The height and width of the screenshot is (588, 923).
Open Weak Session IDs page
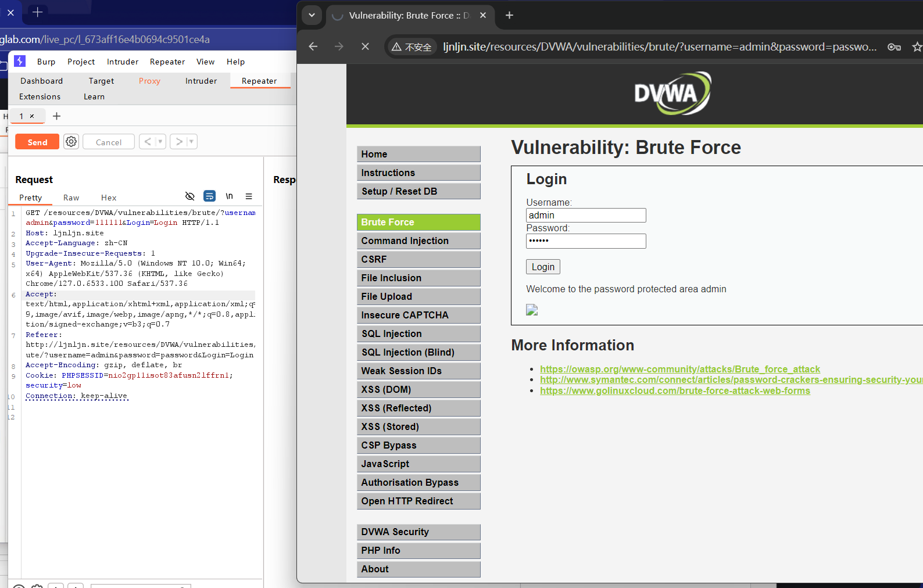point(418,371)
